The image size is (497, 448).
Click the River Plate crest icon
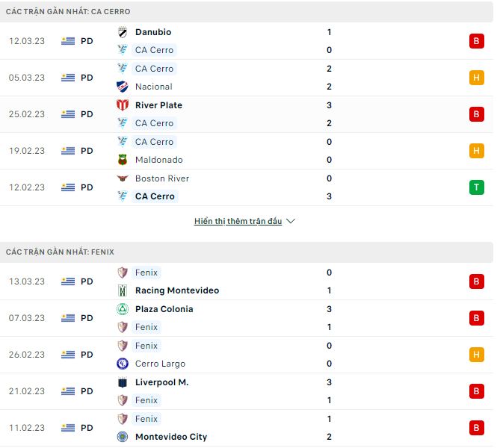123,105
